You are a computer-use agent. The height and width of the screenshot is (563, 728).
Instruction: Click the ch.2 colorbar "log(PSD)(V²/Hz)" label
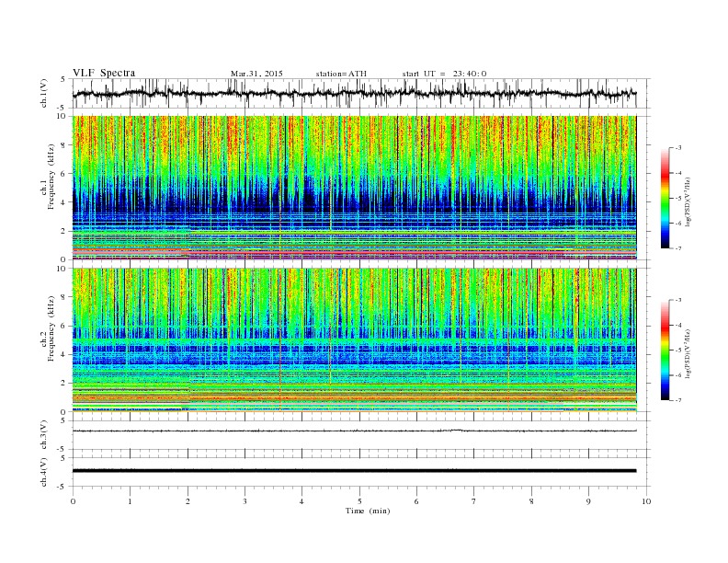pos(688,352)
